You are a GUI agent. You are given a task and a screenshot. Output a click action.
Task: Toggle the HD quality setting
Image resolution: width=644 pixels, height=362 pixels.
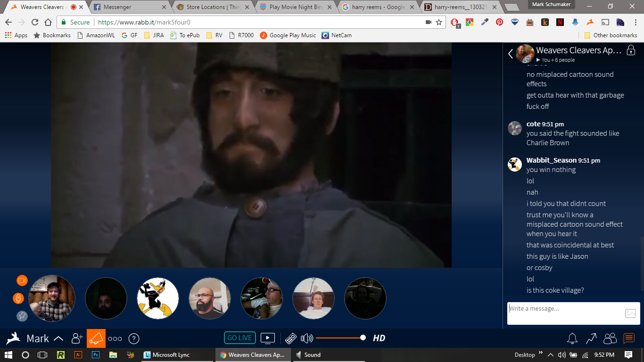(x=380, y=338)
